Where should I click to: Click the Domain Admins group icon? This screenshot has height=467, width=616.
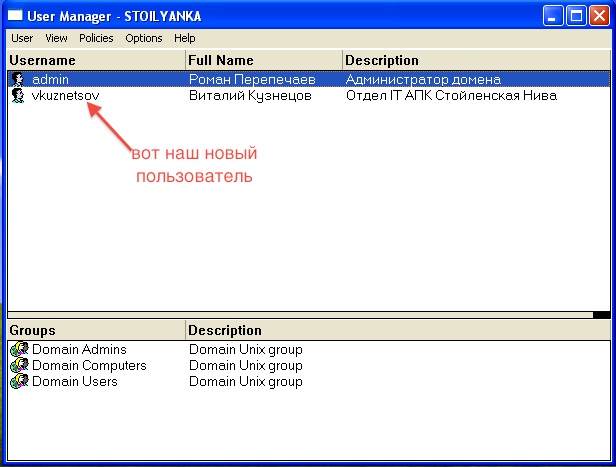tap(18, 350)
